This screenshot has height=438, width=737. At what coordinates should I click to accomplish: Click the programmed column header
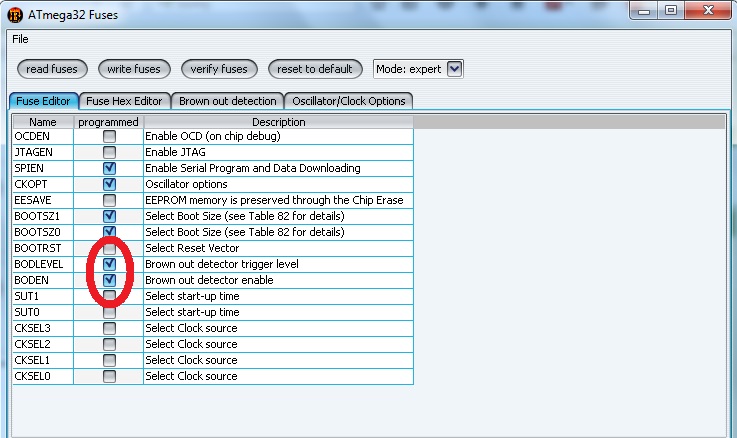tap(109, 122)
